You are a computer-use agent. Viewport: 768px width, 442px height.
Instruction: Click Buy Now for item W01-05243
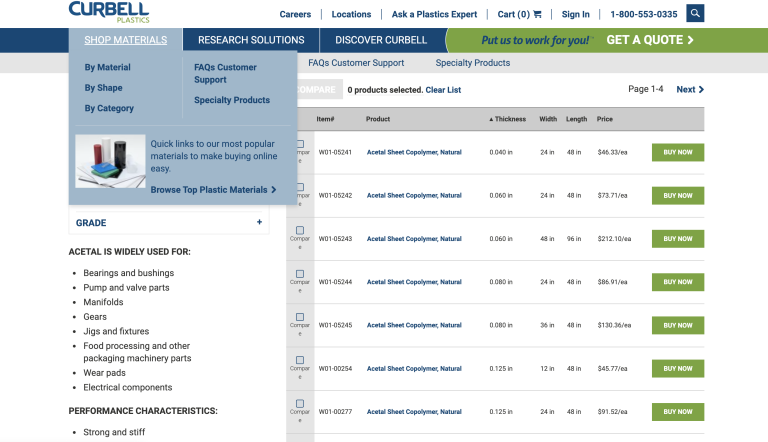coord(678,239)
